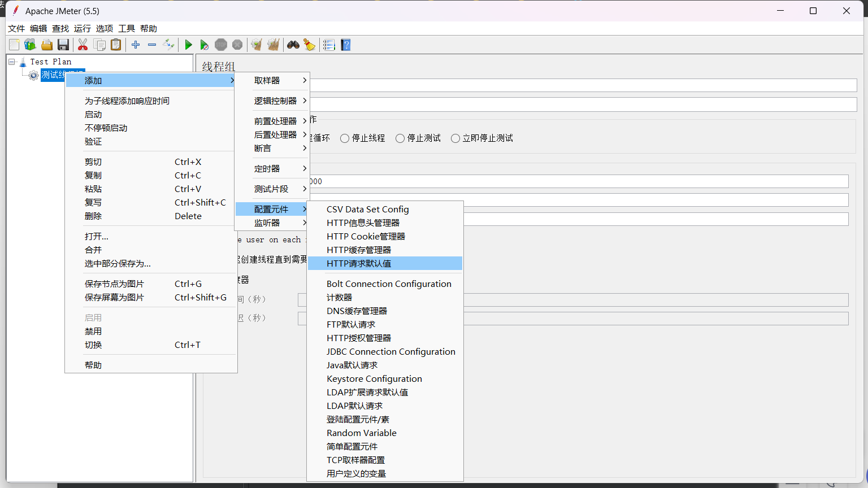Click 保存节点为图片 menu entry
868x488 pixels.
[x=151, y=284]
